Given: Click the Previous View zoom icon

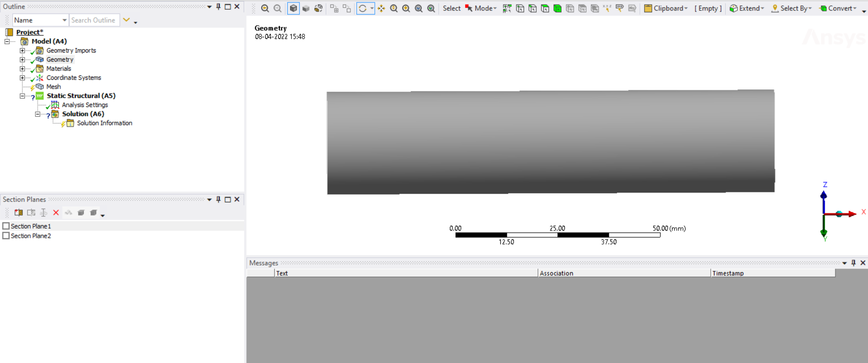Looking at the screenshot, I should coord(265,8).
